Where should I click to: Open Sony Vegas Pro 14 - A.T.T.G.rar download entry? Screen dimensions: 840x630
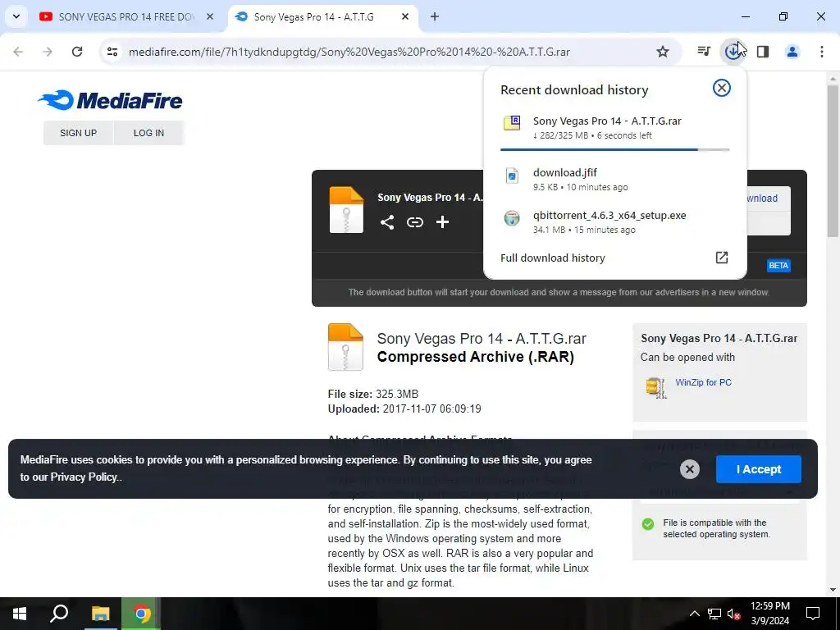click(614, 127)
